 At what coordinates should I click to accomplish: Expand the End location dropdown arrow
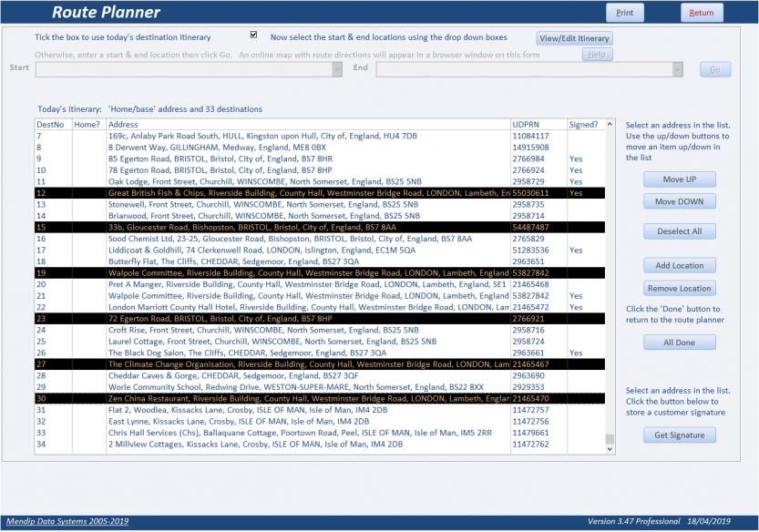click(678, 70)
